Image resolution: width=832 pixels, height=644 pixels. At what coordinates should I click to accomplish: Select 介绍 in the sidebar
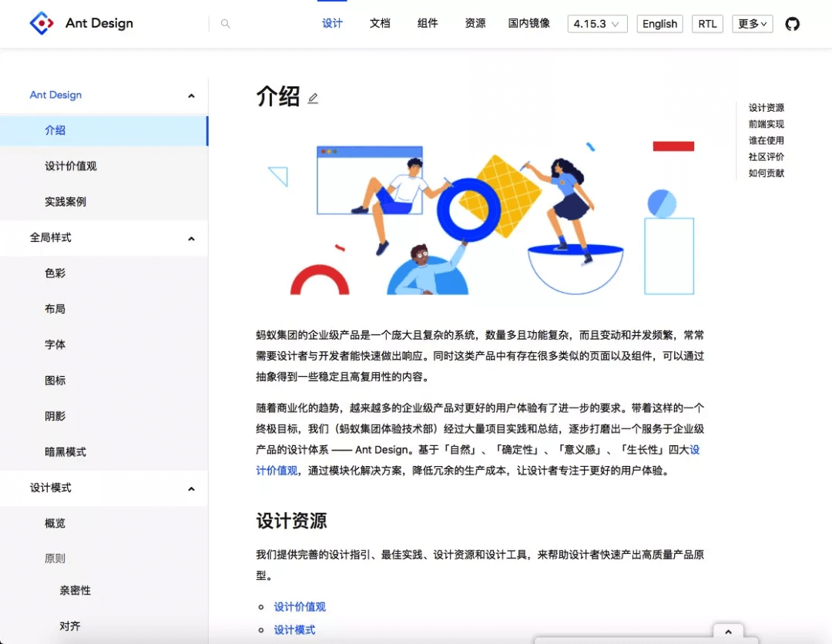(x=104, y=130)
